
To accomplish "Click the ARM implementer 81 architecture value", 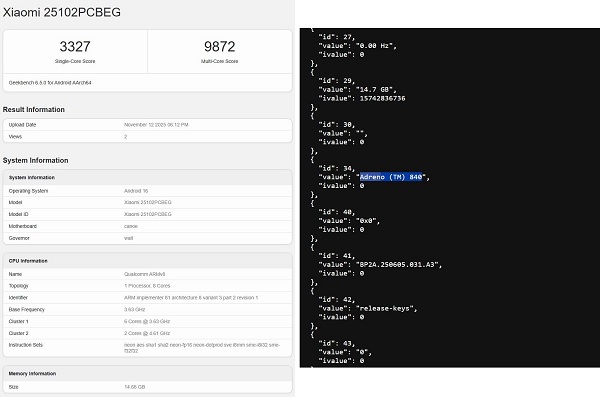I will coord(191,298).
